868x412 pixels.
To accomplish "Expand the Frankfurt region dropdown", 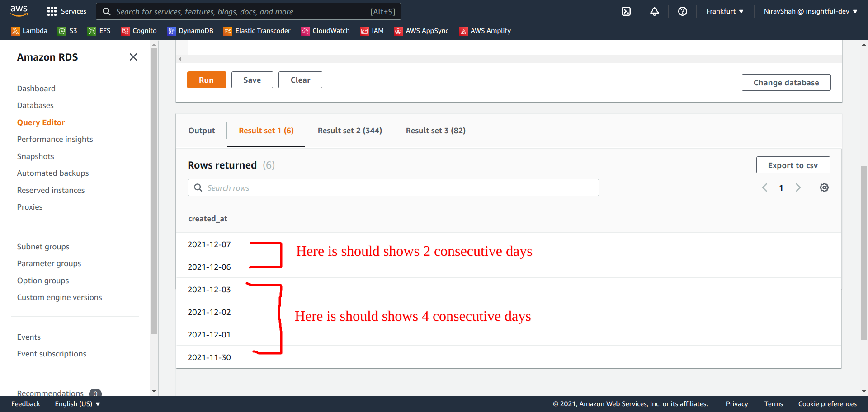I will click(x=725, y=11).
